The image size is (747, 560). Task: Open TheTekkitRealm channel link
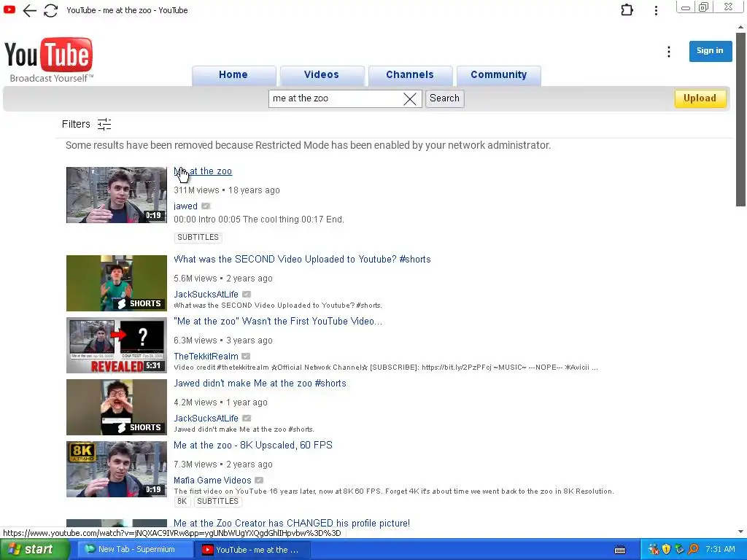tap(206, 356)
